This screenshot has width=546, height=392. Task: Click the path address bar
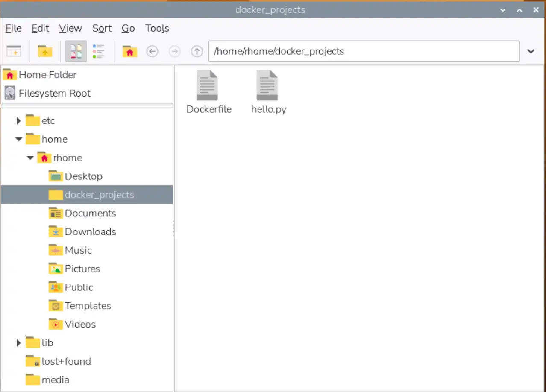[364, 51]
